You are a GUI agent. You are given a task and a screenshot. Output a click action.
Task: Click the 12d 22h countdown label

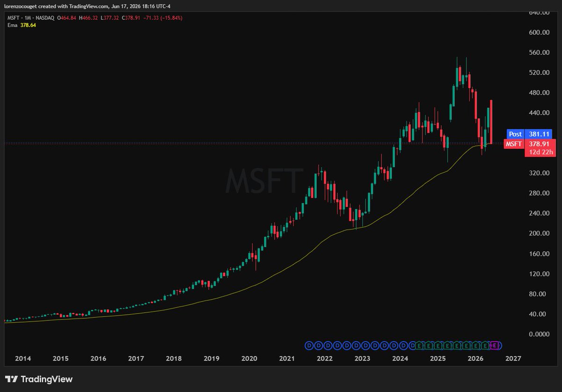pos(541,153)
